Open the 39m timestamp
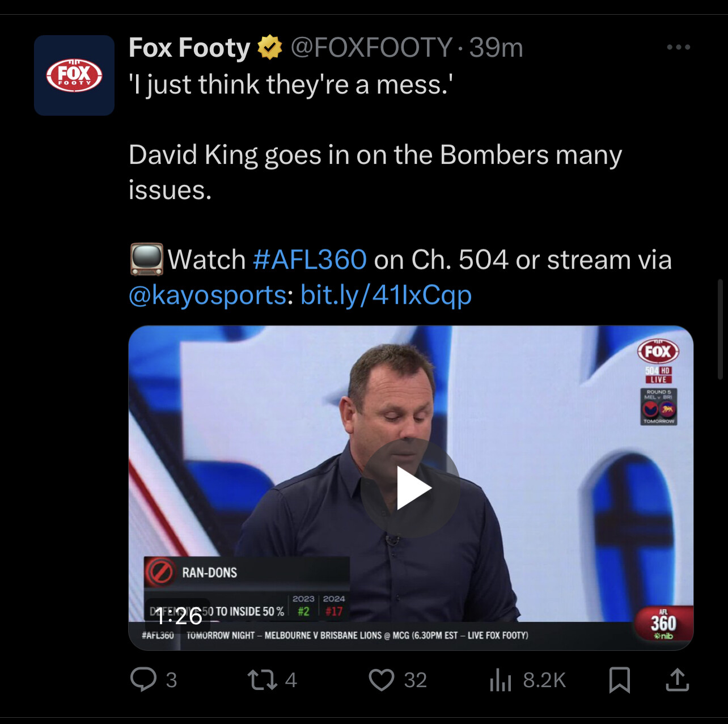Image resolution: width=728 pixels, height=724 pixels. point(496,48)
